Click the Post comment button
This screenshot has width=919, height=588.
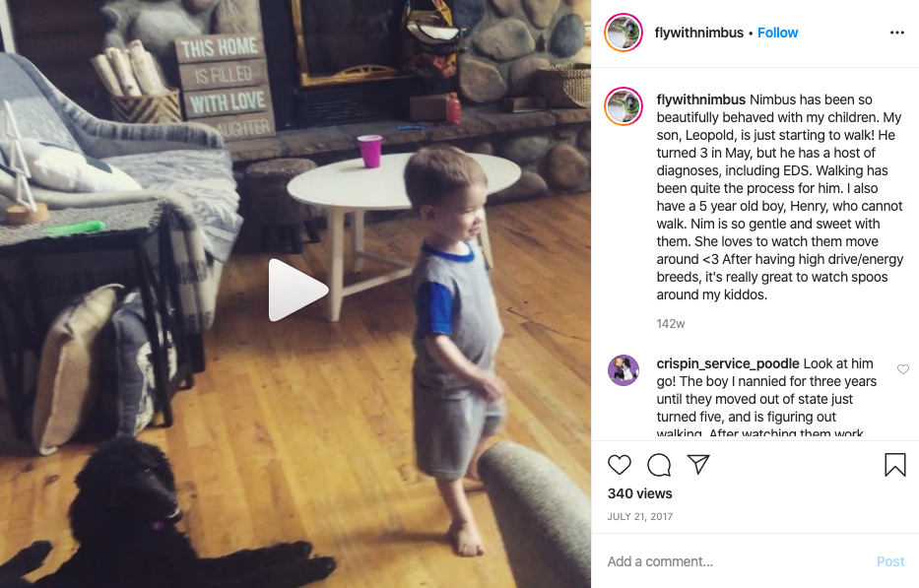point(890,561)
